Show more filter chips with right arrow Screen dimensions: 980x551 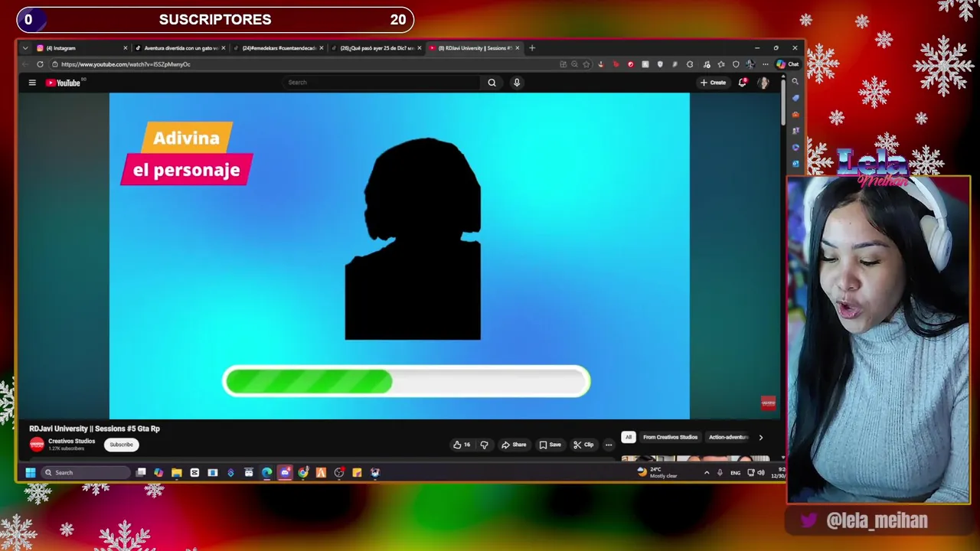(760, 438)
